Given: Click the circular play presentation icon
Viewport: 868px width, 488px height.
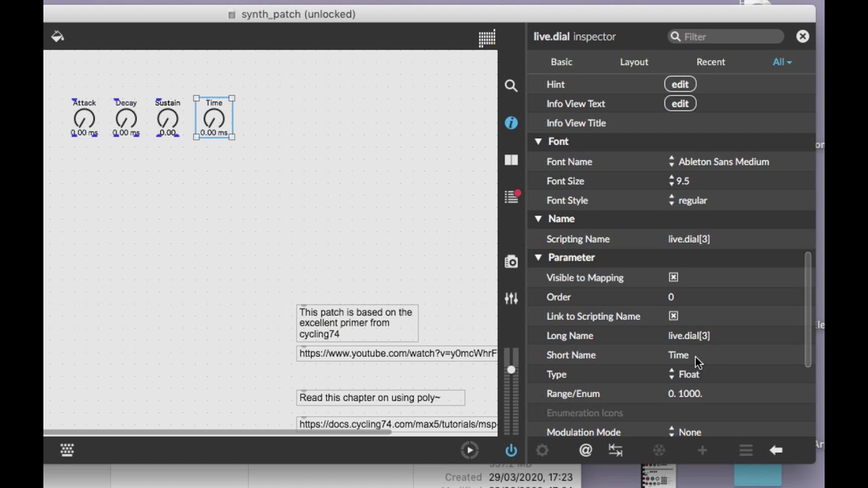Looking at the screenshot, I should pos(470,450).
